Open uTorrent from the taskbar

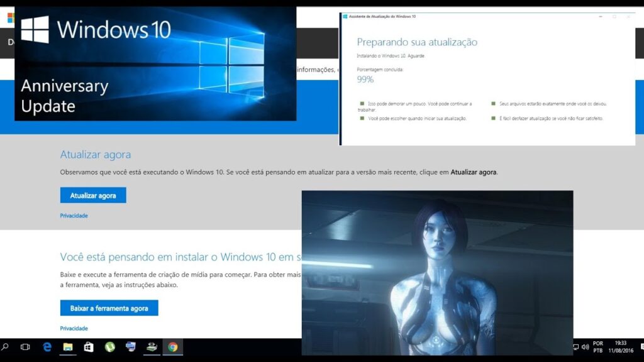click(x=109, y=347)
